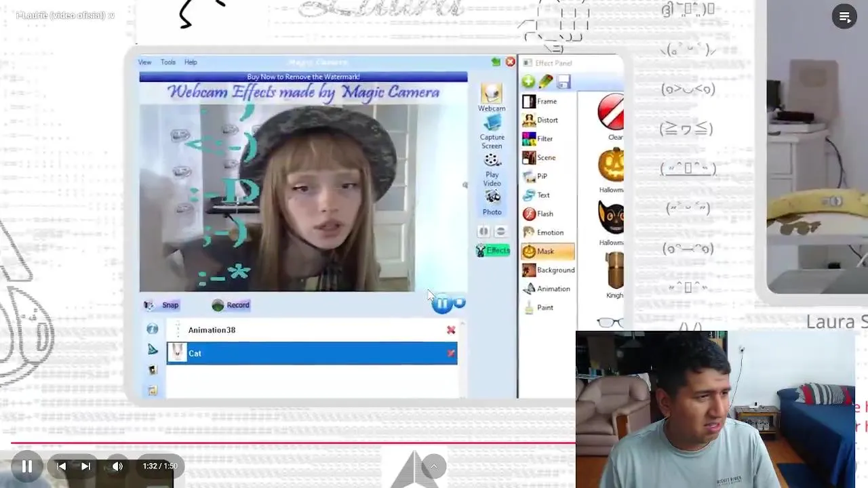The height and width of the screenshot is (488, 868).
Task: Open the playlist queue icon
Action: pos(845,18)
